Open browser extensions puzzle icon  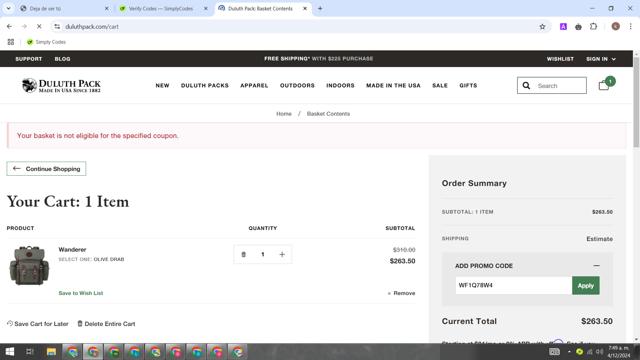[593, 27]
